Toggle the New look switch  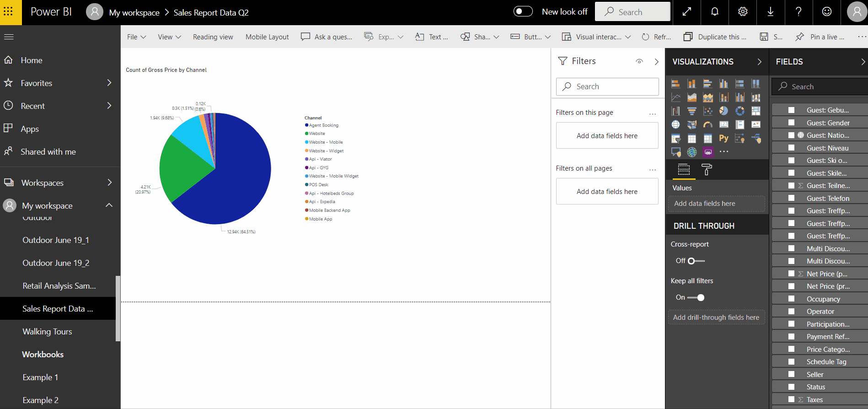(x=523, y=11)
